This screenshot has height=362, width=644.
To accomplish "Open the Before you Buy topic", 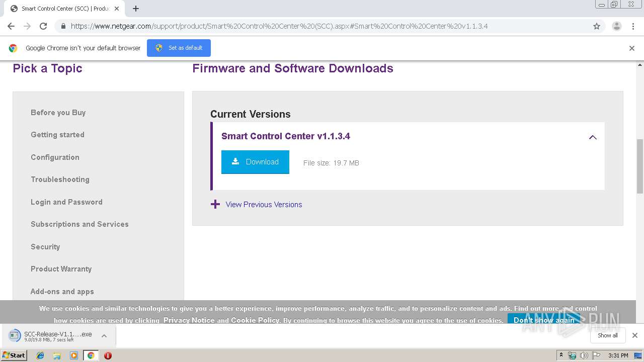I will point(58,113).
